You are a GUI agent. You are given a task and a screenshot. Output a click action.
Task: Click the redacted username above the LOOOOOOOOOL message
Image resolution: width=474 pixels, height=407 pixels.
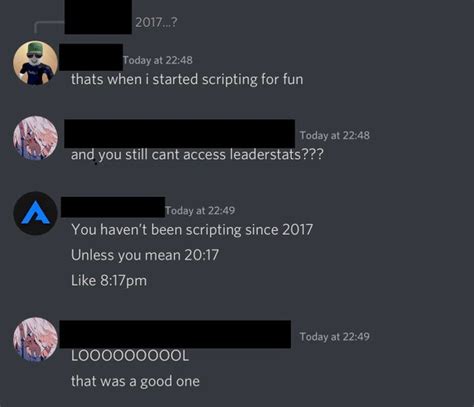point(175,334)
